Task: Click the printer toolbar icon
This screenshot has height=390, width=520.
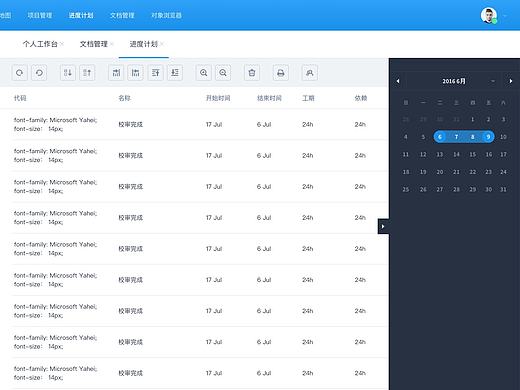Action: tap(281, 73)
